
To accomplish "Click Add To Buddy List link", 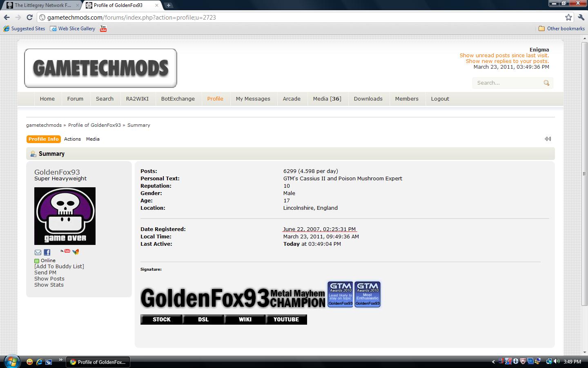I will [59, 267].
